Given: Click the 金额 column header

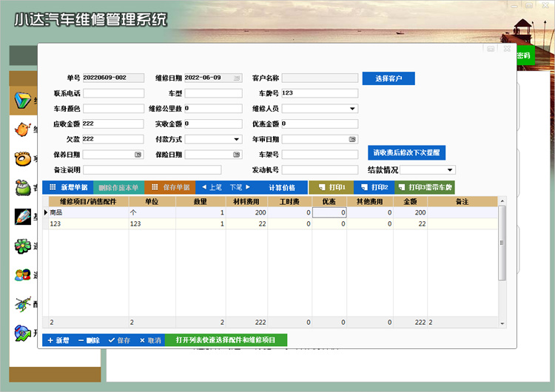Looking at the screenshot, I should coord(410,202).
